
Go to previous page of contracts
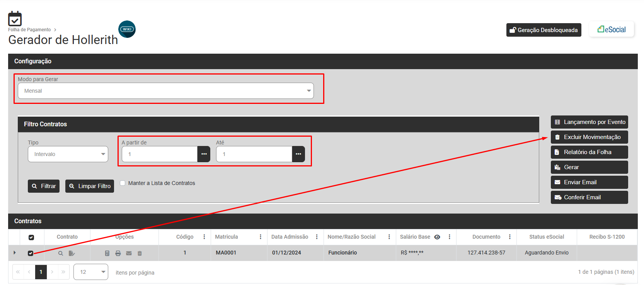[29, 272]
